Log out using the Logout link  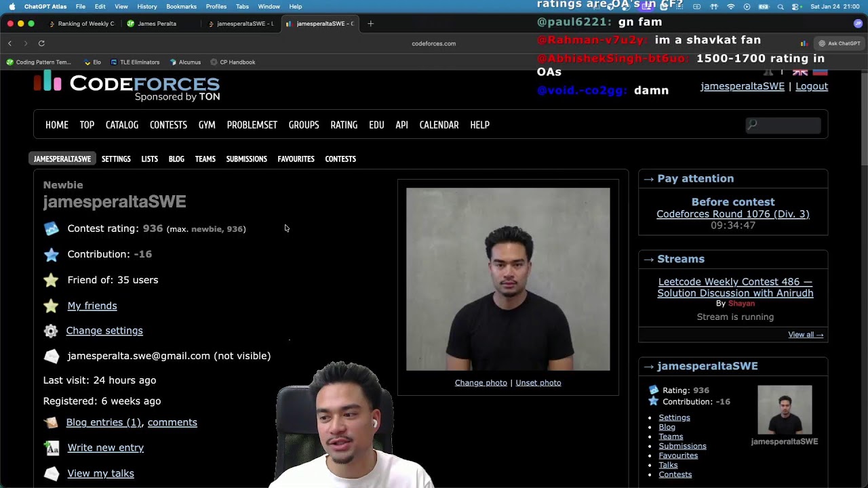812,86
